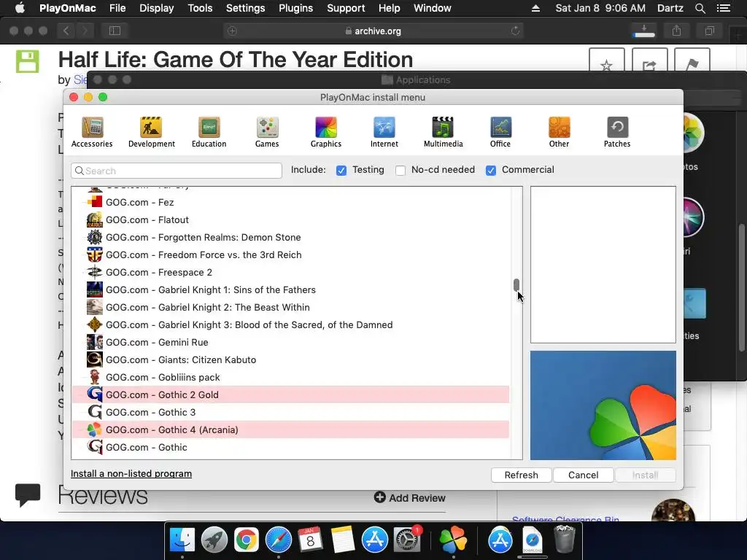
Task: Click the Safari back button
Action: (66, 31)
